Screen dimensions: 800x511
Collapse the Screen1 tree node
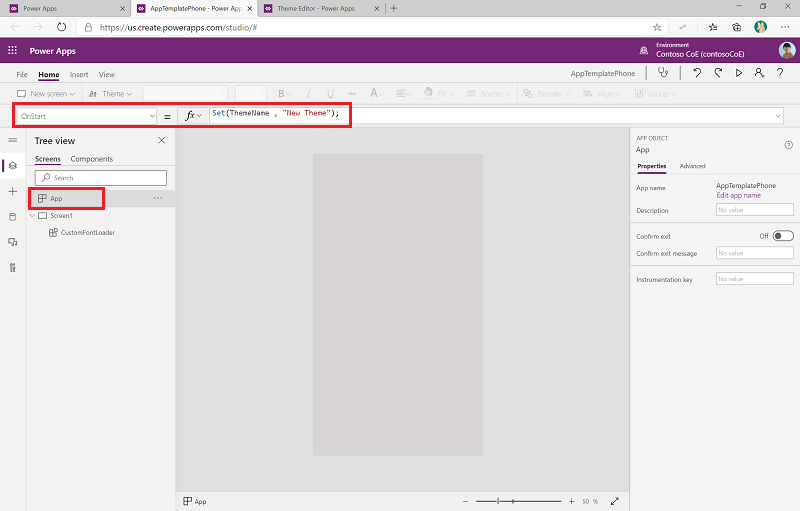pyautogui.click(x=33, y=216)
